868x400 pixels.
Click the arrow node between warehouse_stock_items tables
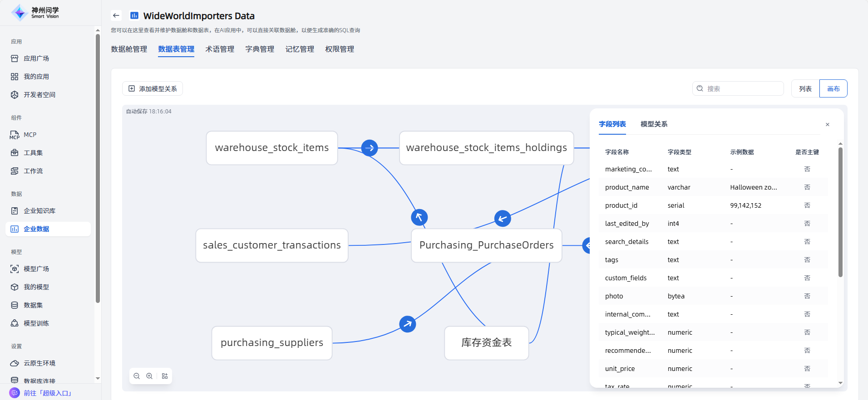(370, 148)
